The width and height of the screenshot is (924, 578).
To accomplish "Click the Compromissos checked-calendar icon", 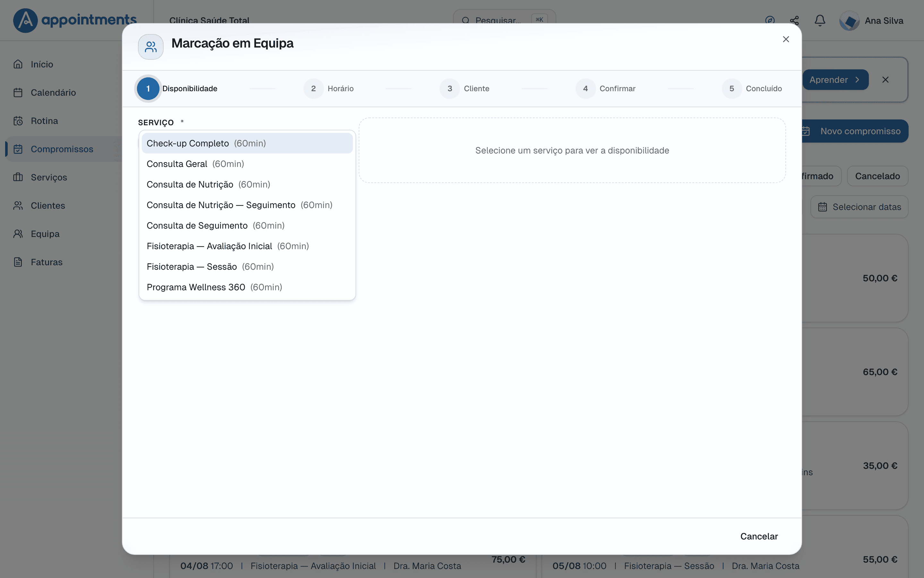I will [18, 149].
